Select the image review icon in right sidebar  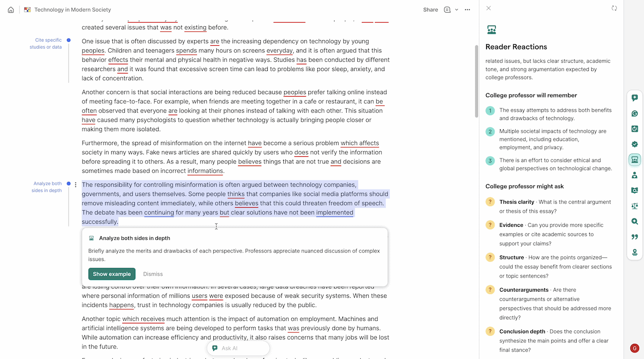(634, 191)
